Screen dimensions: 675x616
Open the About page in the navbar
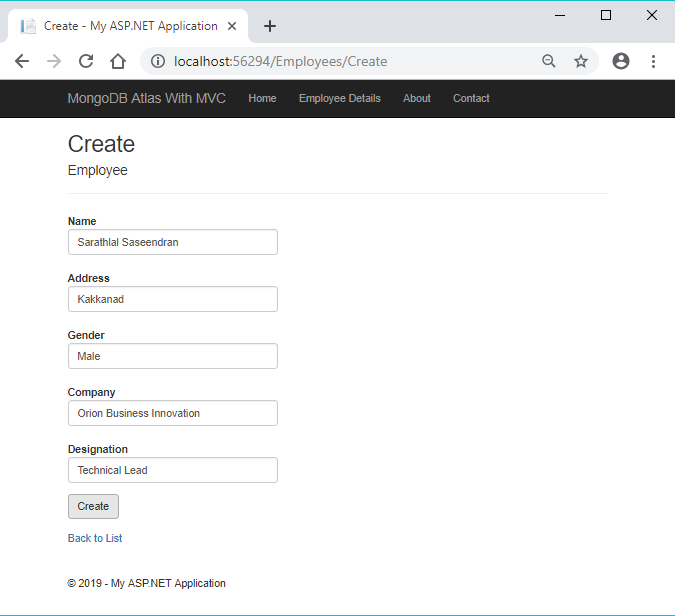pos(417,98)
